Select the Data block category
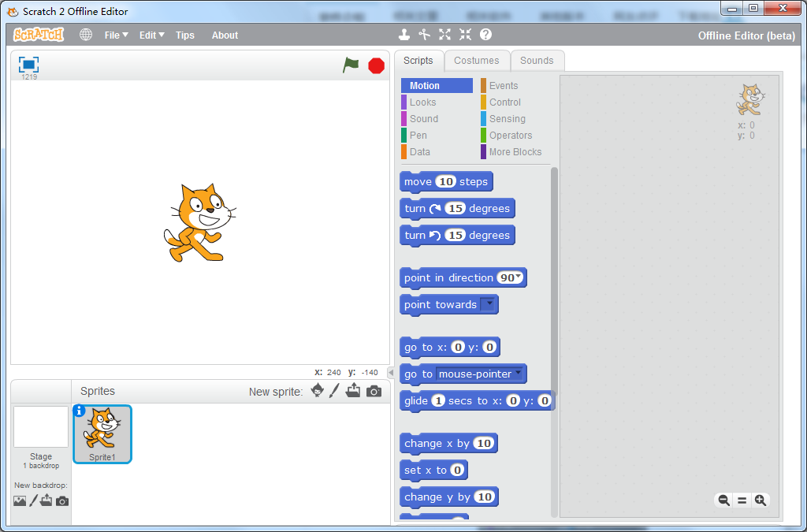Viewport: 807px width, 532px height. 437,151
